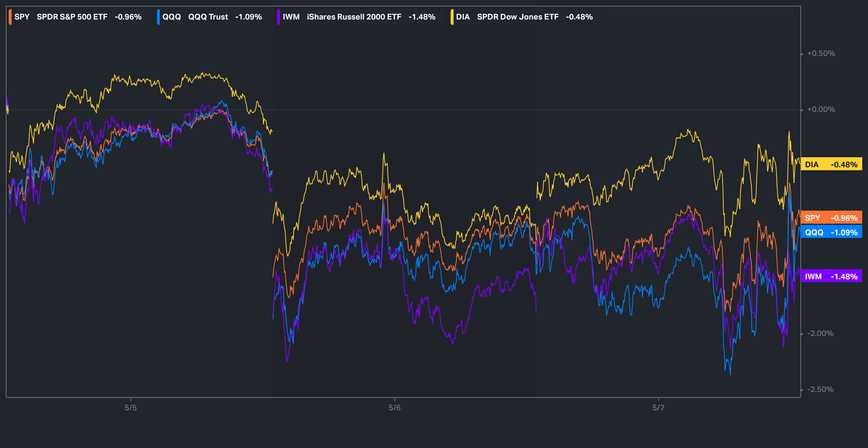Click the purple IWM color bar in legend
This screenshot has width=868, height=448.
[278, 17]
